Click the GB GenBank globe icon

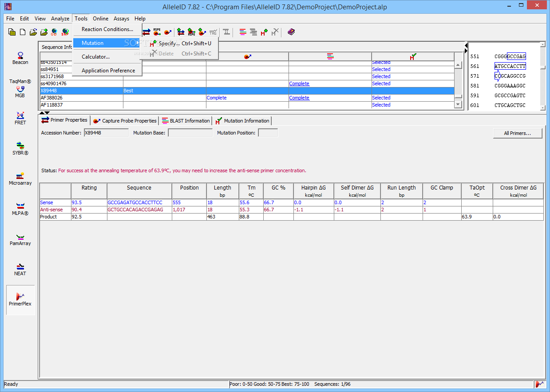[x=54, y=32]
